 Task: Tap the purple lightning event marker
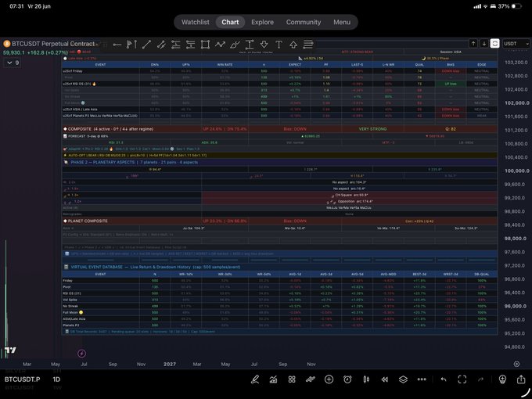[x=81, y=354]
